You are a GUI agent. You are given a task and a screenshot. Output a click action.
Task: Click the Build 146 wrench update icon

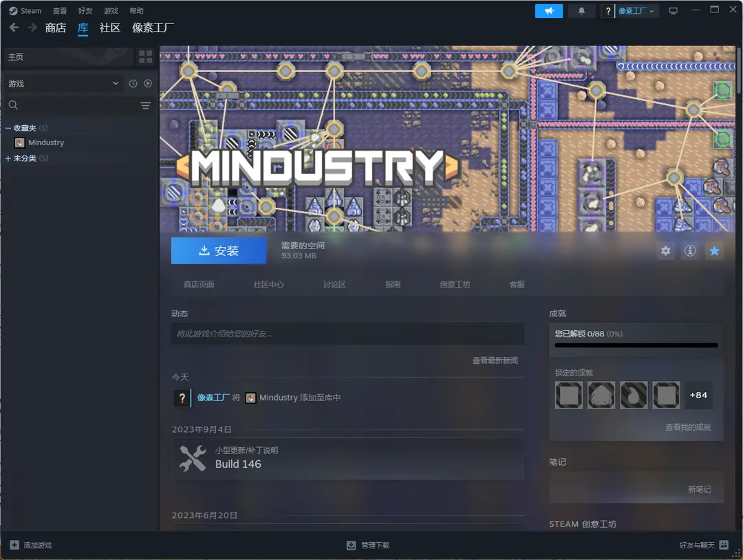click(x=193, y=458)
